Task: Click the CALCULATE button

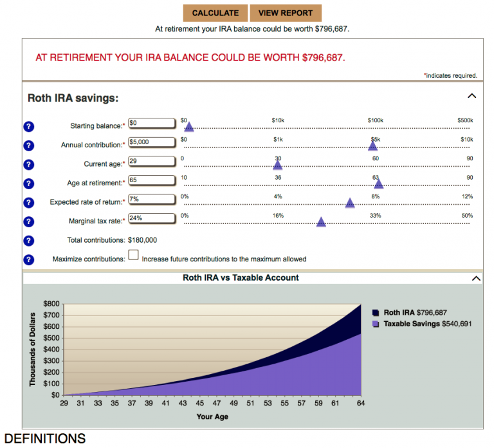Action: coord(215,13)
